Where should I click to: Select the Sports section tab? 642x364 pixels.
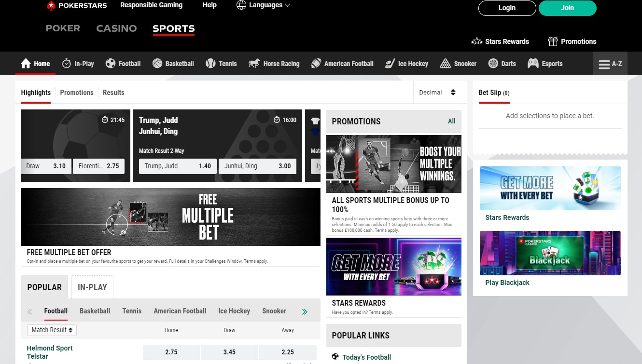174,28
